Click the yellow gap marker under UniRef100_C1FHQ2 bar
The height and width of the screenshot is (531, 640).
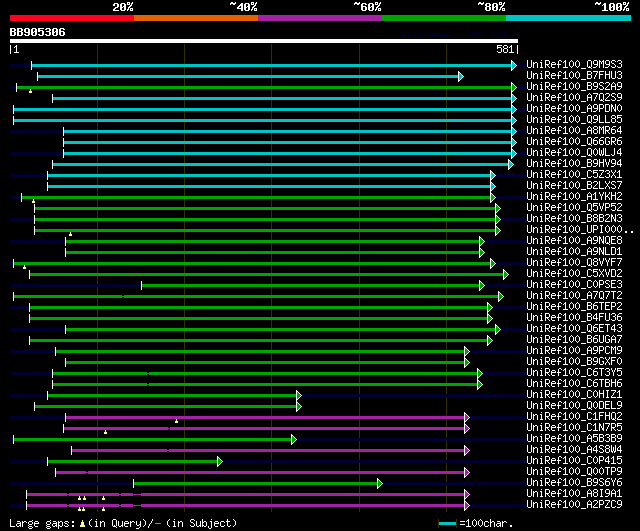point(176,421)
